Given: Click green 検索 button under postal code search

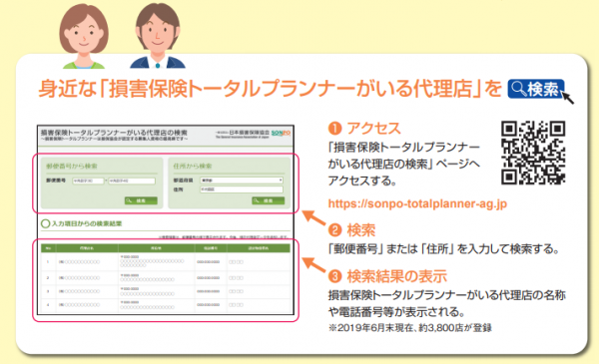Looking at the screenshot, I should [141, 200].
